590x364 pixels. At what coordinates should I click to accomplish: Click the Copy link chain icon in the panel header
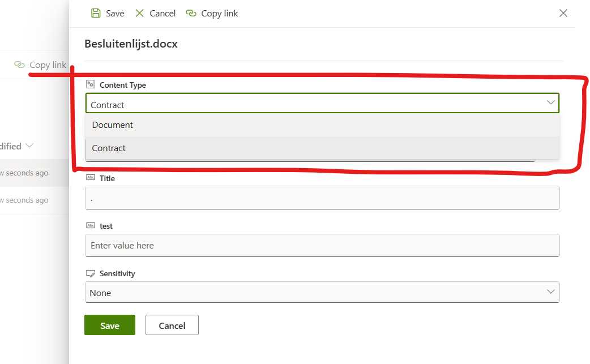[191, 13]
